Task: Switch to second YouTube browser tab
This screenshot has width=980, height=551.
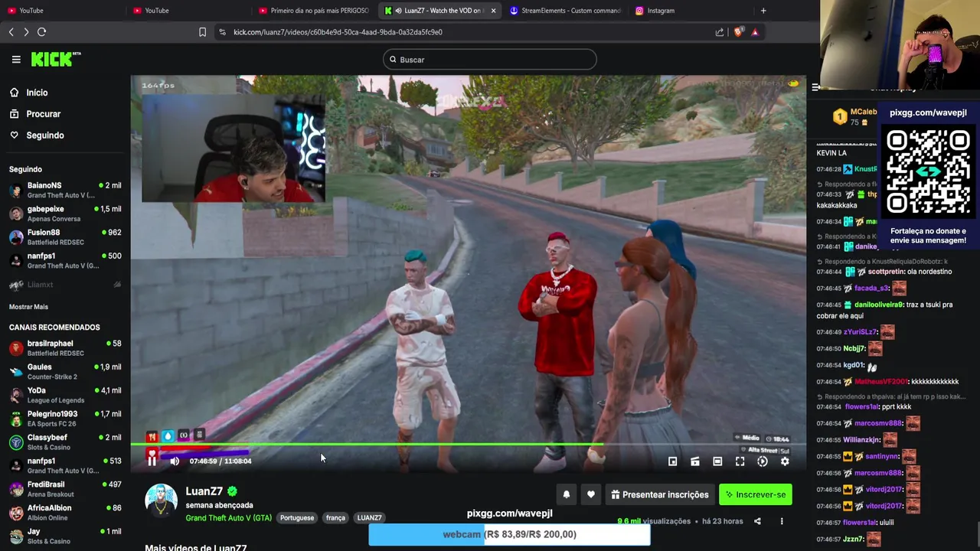Action: pos(190,11)
